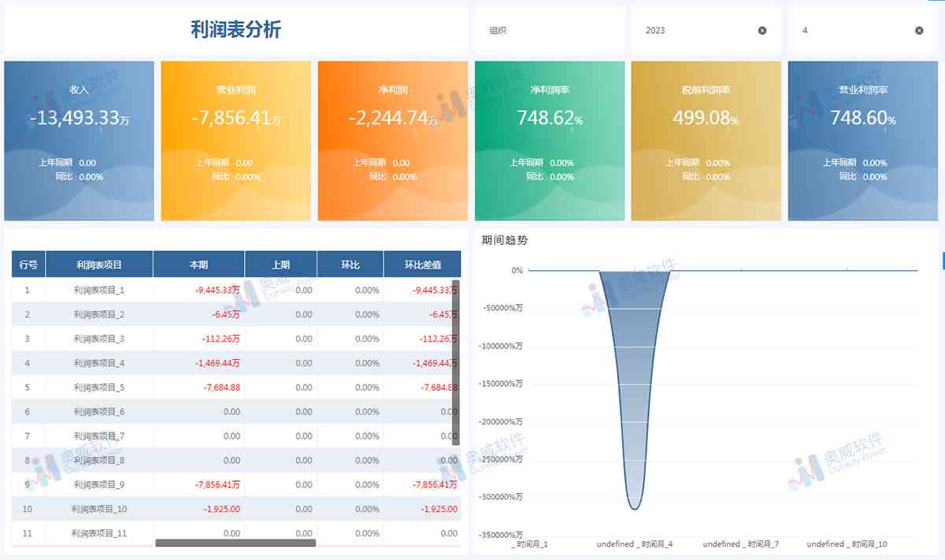Select the 2023 year filter box
The width and height of the screenshot is (945, 560).
coord(693,30)
